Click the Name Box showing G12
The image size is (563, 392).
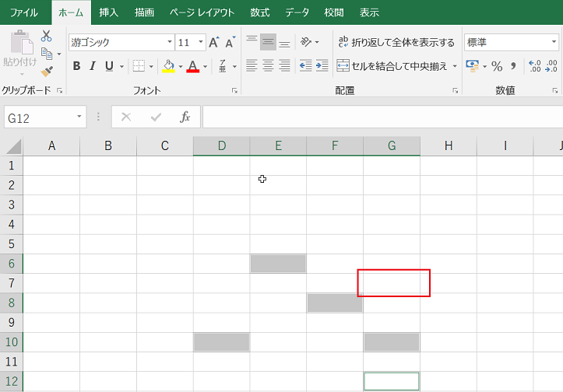pyautogui.click(x=37, y=117)
